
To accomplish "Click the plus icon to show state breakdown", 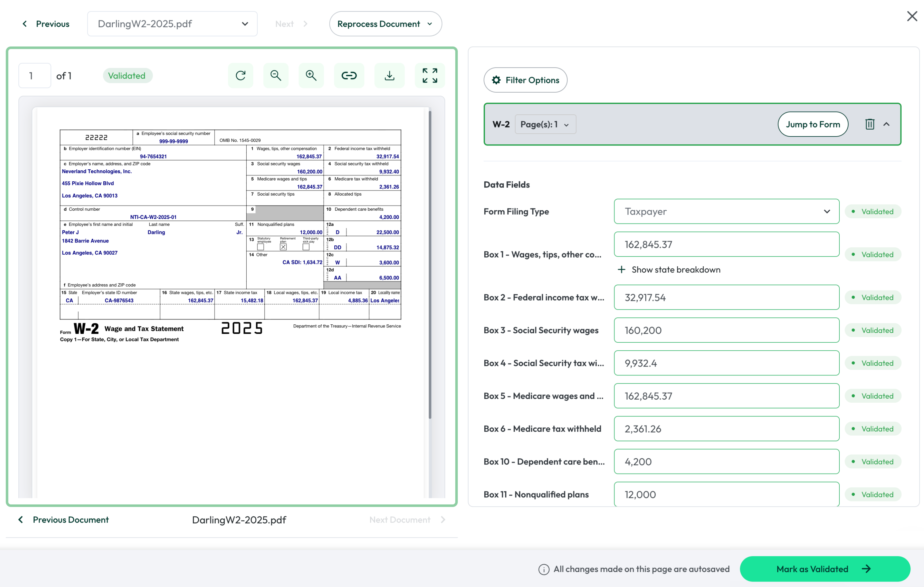I will coord(621,270).
